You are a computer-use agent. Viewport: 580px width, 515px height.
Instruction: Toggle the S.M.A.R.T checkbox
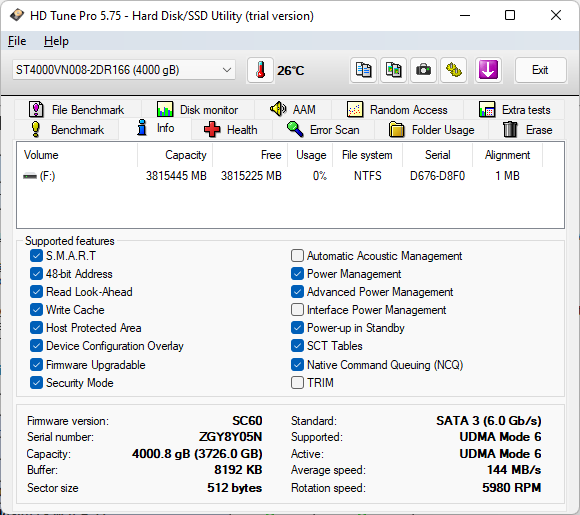36,256
